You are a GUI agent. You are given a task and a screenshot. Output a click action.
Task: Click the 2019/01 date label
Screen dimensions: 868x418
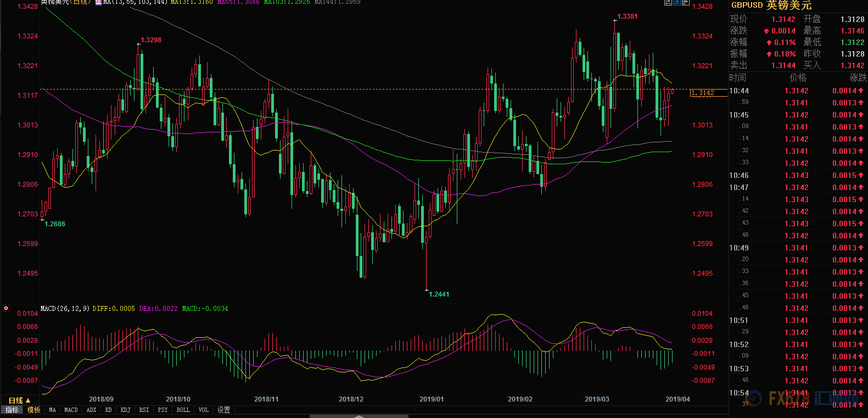(432, 399)
